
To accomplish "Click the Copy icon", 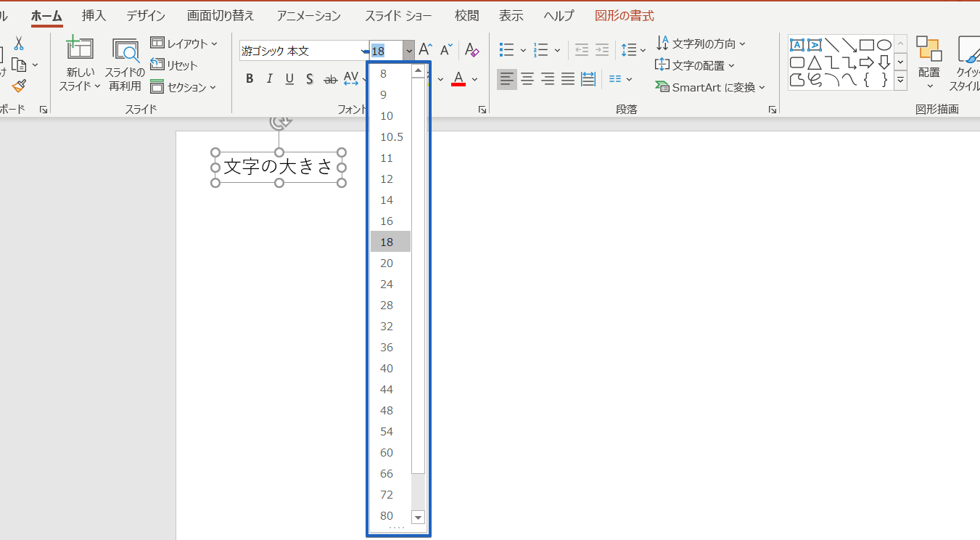I will (x=19, y=65).
